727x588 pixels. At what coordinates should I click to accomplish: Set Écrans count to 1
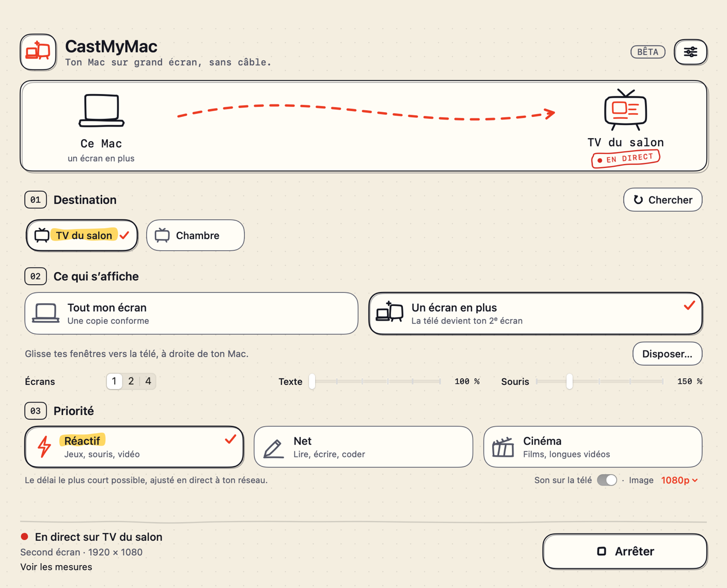114,381
